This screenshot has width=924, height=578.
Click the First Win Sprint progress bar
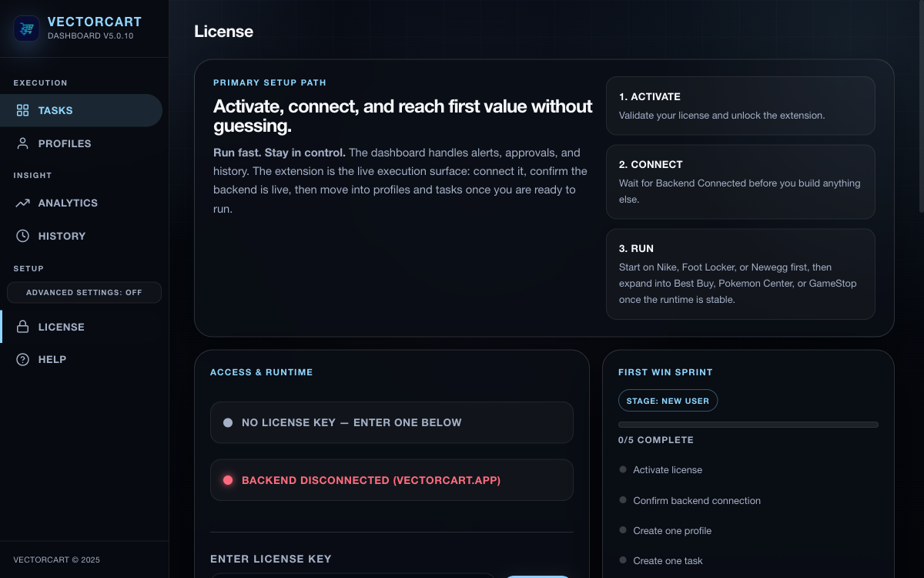pyautogui.click(x=747, y=424)
